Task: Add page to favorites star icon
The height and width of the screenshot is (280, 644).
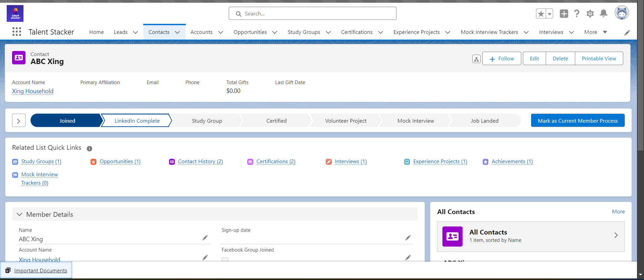Action: pyautogui.click(x=541, y=14)
